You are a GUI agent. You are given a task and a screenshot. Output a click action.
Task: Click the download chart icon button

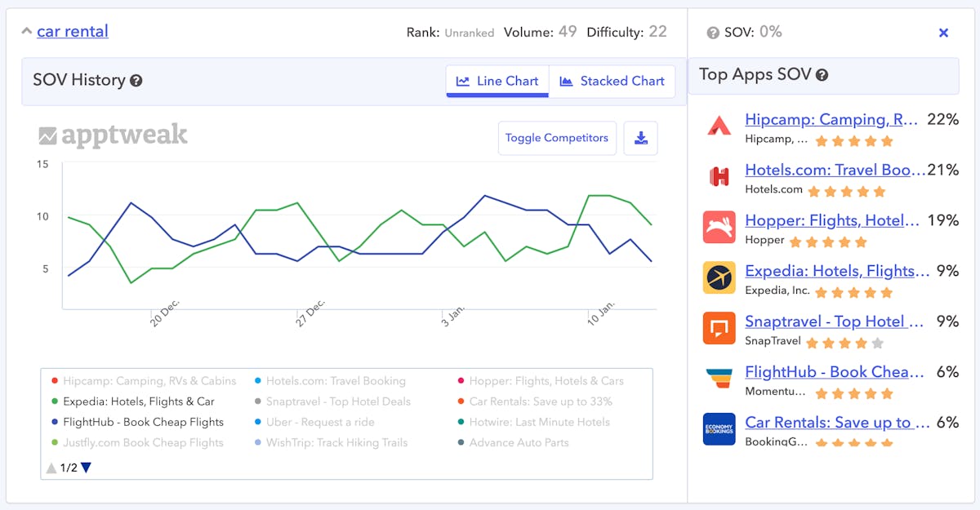640,138
